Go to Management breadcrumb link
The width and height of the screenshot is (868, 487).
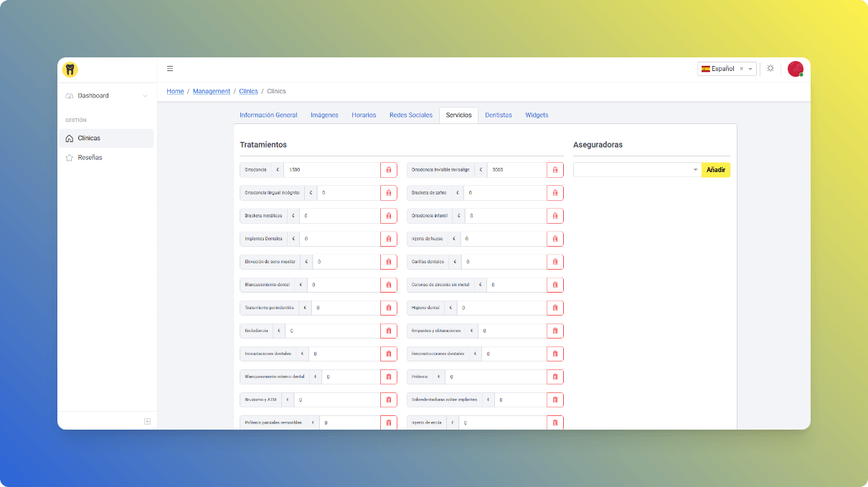coord(212,91)
